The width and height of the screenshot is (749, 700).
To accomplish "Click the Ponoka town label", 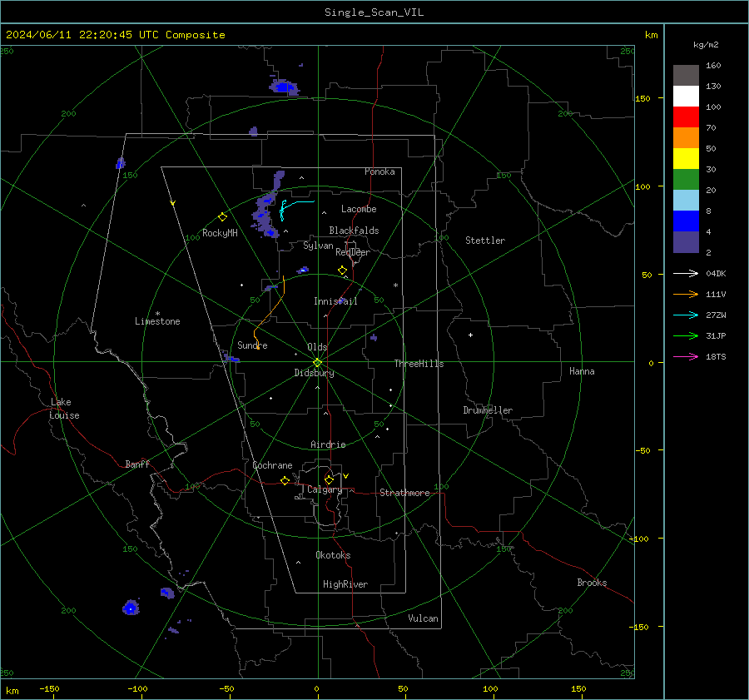I will coord(379,171).
